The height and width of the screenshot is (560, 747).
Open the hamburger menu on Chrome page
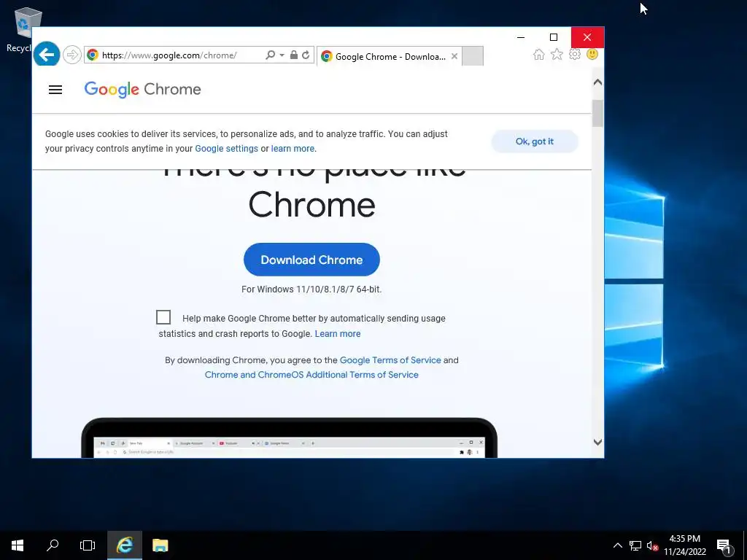[x=55, y=90]
